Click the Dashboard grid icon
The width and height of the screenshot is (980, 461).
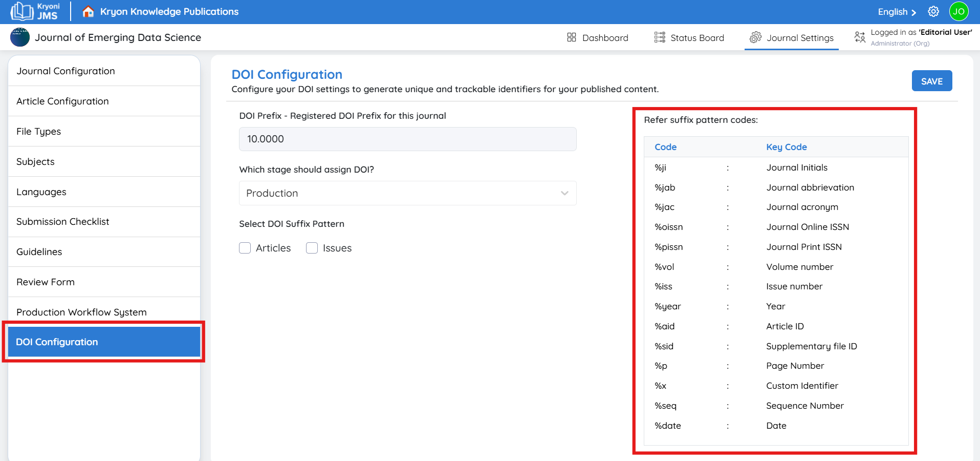(572, 37)
